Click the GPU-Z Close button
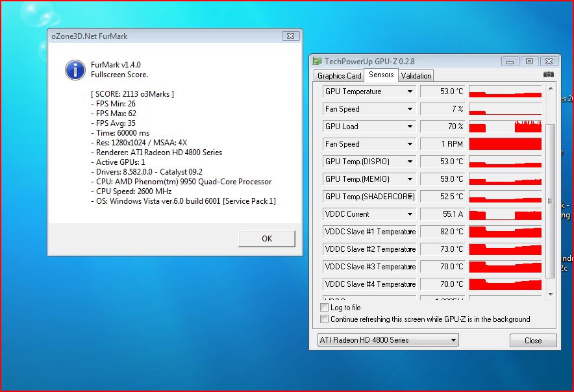The image size is (574, 392). [x=533, y=340]
